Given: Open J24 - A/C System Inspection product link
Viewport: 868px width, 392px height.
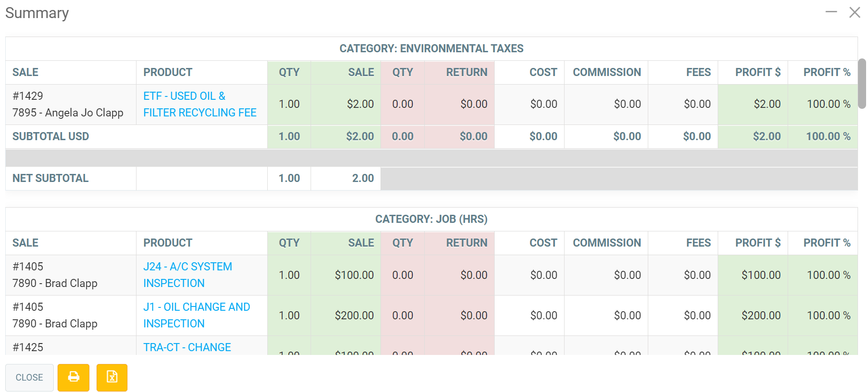Looking at the screenshot, I should (x=187, y=275).
